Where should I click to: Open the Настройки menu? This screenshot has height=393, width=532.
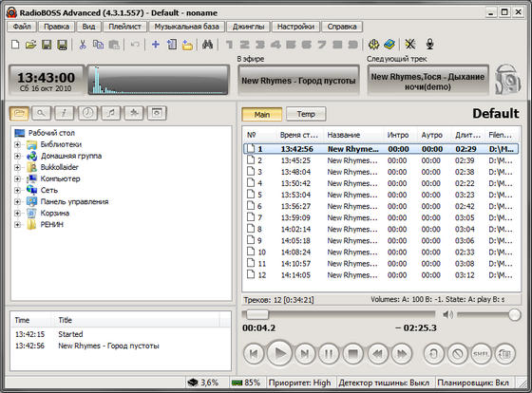click(295, 27)
